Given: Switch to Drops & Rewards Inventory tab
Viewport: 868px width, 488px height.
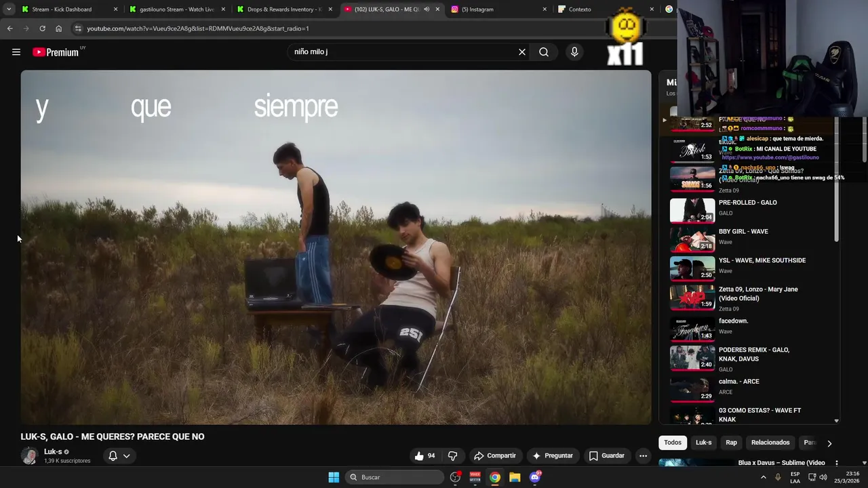Looking at the screenshot, I should pos(283,9).
